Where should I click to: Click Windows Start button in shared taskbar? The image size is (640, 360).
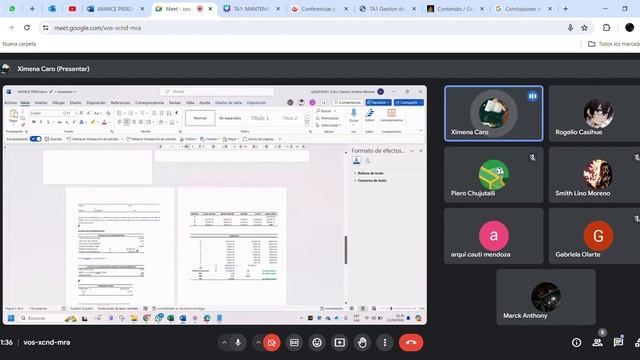point(11,318)
